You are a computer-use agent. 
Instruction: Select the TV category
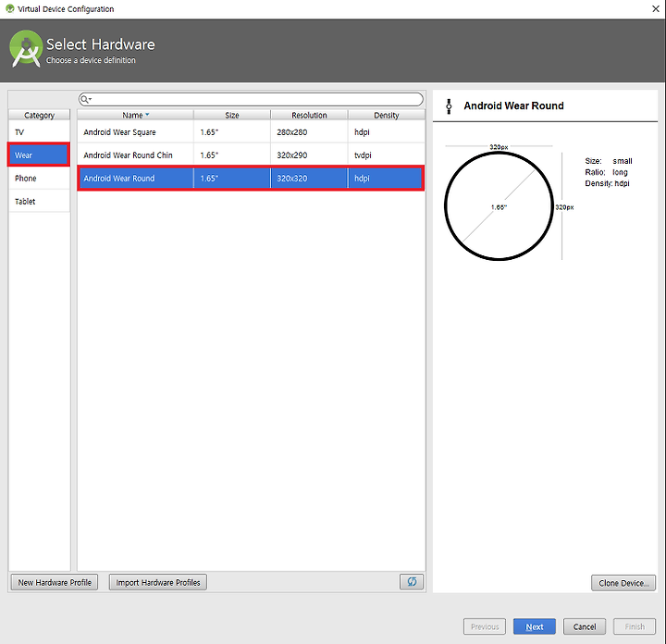click(x=39, y=132)
